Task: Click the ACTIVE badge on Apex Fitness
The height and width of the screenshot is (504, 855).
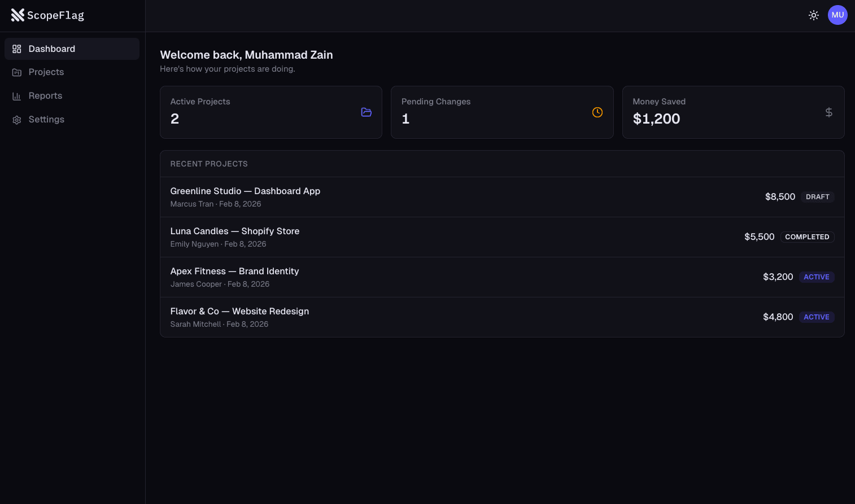Action: [817, 277]
